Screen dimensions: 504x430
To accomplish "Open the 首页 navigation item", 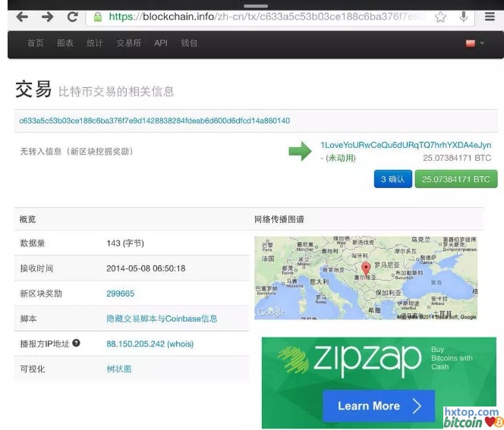I will pos(36,43).
